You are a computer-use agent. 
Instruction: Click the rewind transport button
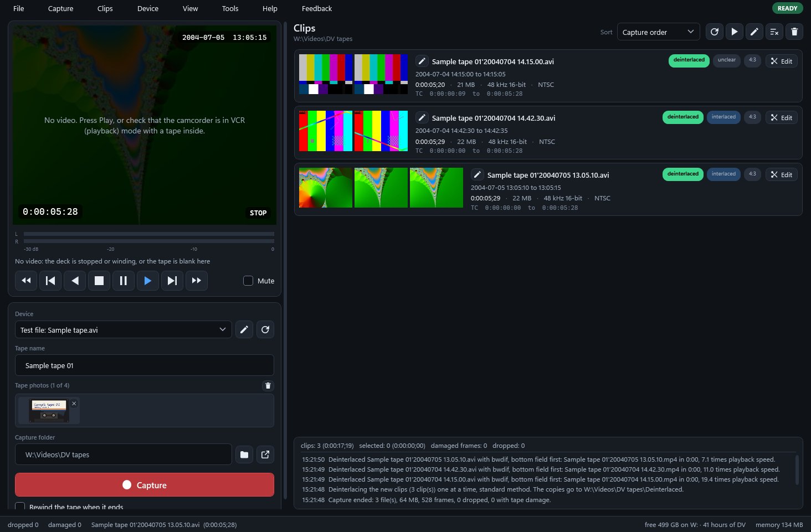coord(26,281)
